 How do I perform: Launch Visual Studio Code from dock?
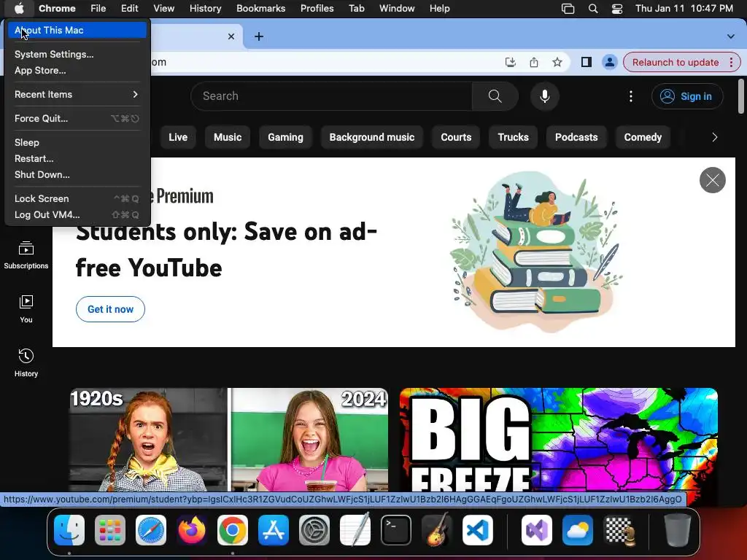coord(478,530)
